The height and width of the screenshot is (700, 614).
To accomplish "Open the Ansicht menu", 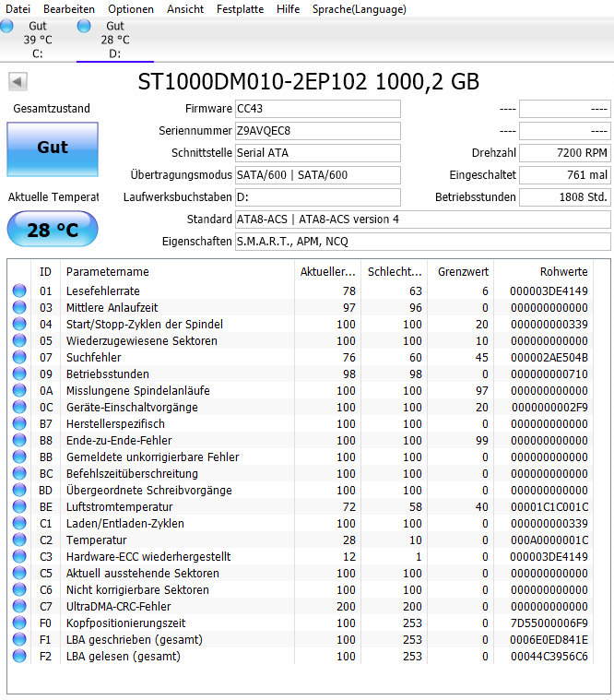I will (x=185, y=9).
